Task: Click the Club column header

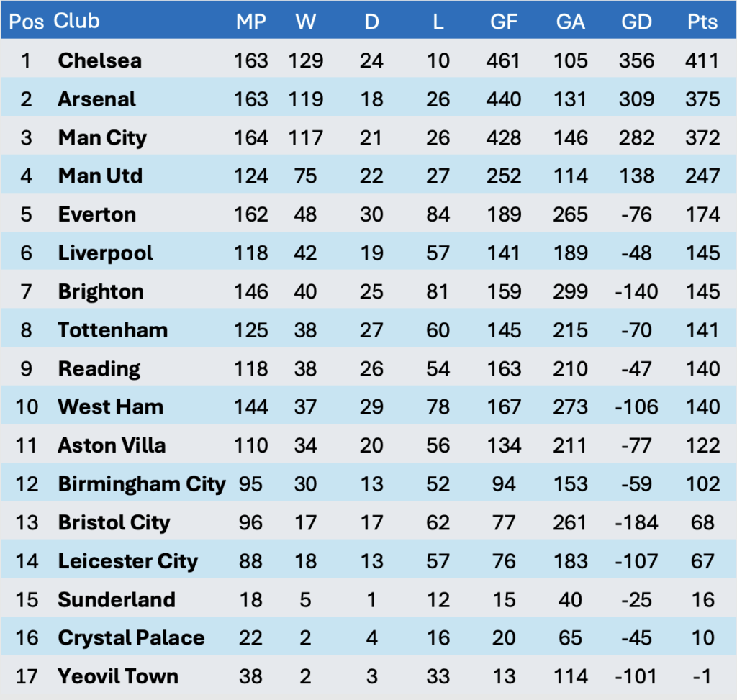Action: pyautogui.click(x=77, y=22)
